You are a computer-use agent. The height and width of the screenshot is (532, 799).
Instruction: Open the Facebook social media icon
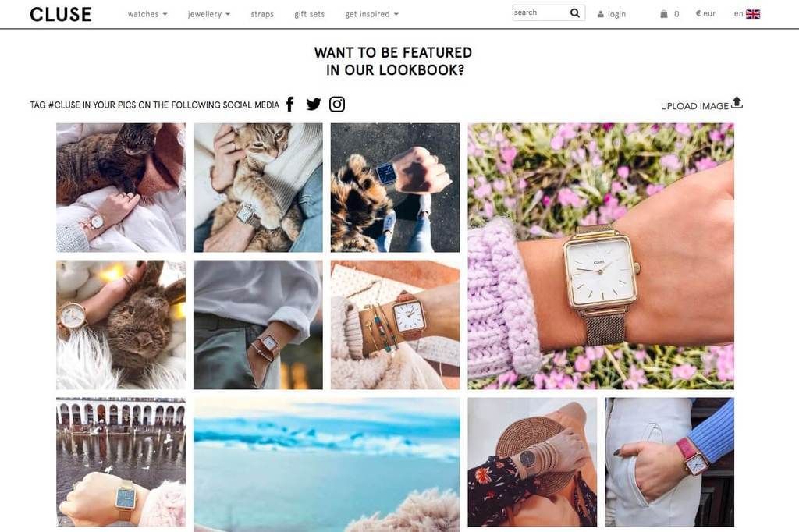[290, 105]
